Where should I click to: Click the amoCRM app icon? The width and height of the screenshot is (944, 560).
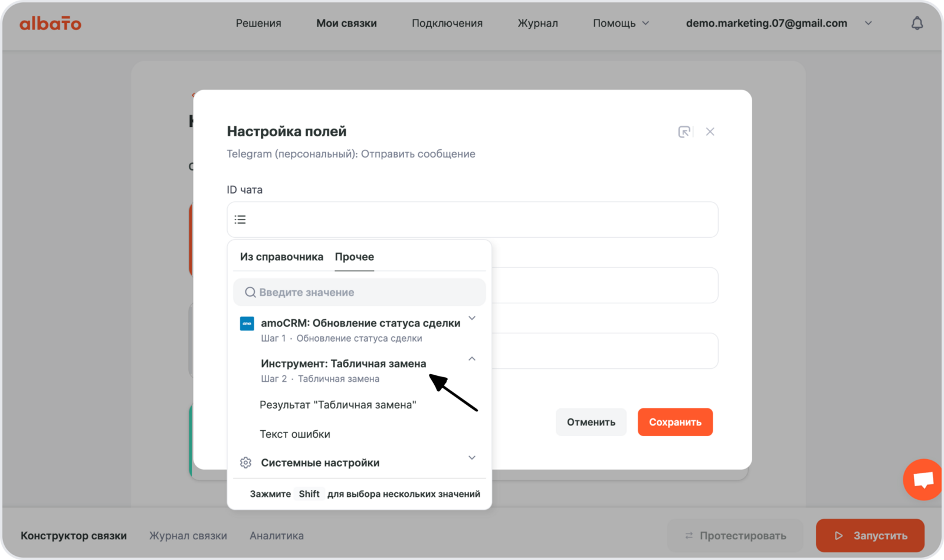(247, 323)
